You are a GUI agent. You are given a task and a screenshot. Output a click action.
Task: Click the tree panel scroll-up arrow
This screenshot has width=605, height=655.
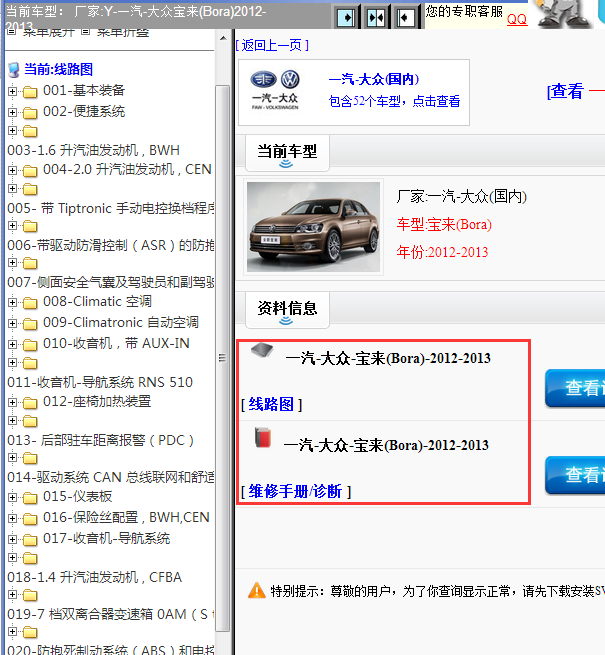223,38
